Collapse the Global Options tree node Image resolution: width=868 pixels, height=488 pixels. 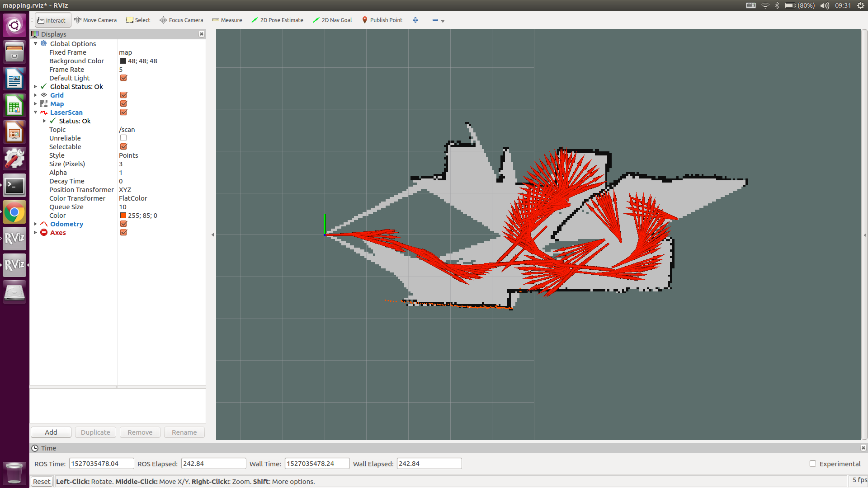(x=36, y=43)
